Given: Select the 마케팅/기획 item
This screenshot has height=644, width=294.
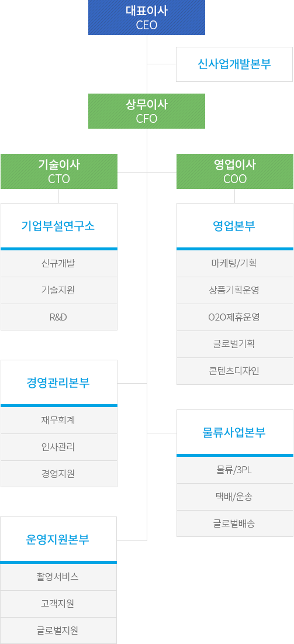Looking at the screenshot, I should tap(235, 264).
